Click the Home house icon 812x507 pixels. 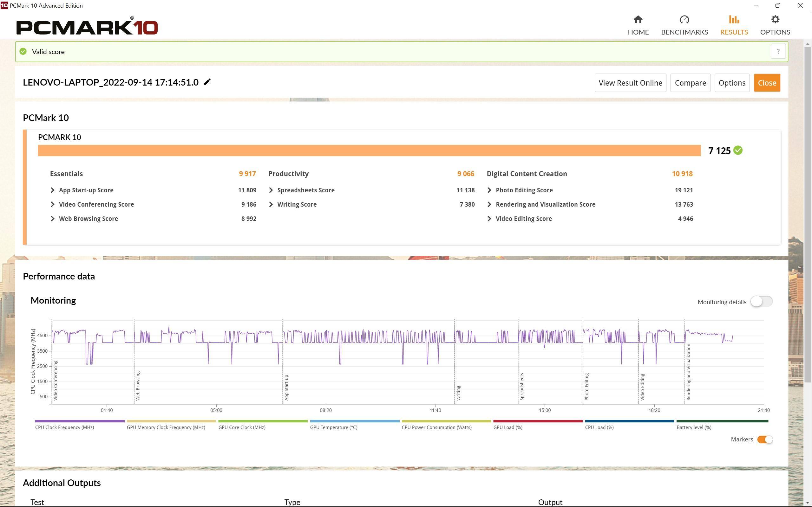pyautogui.click(x=638, y=19)
